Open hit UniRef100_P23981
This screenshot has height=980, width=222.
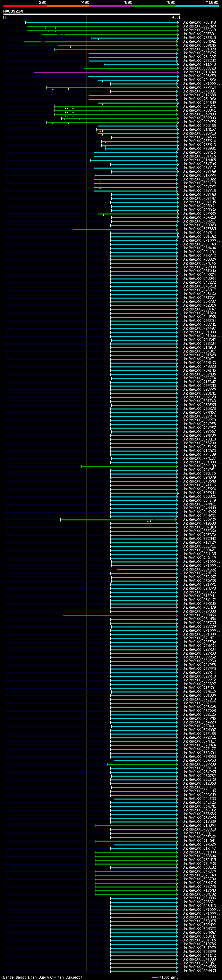(x=199, y=149)
